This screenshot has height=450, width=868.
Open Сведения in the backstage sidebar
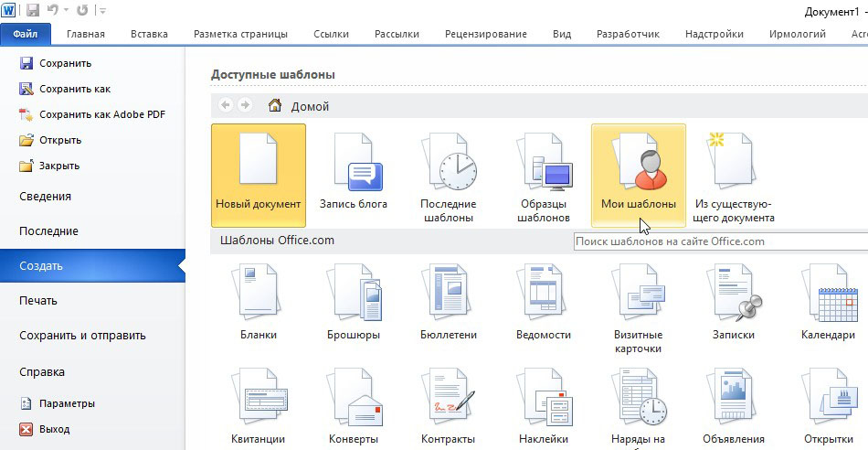(45, 197)
